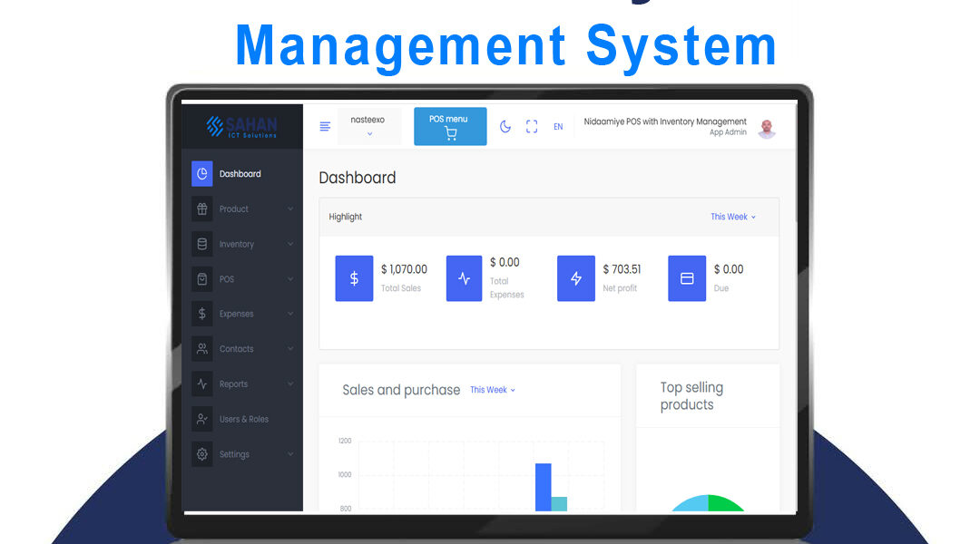Select Product in the sidebar

(x=234, y=209)
